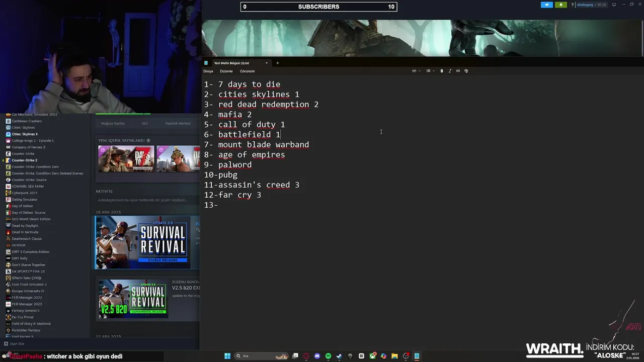This screenshot has width=644, height=362.
Task: Select Don't Starve Together in library
Action: 28,265
